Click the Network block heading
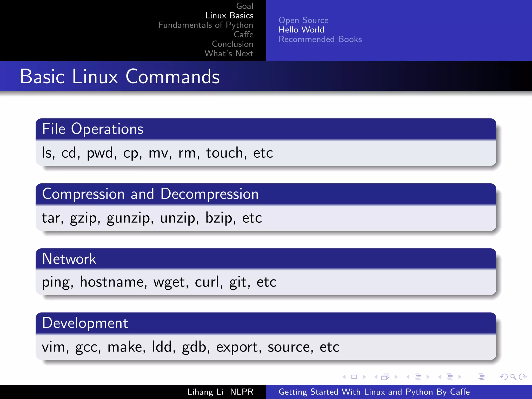This screenshot has width=532, height=399. click(x=69, y=259)
